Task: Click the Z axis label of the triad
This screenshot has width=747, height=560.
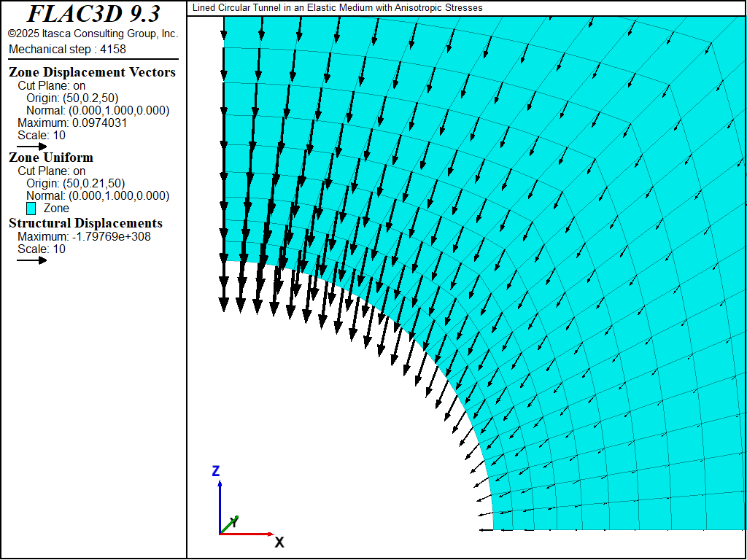Action: click(216, 471)
